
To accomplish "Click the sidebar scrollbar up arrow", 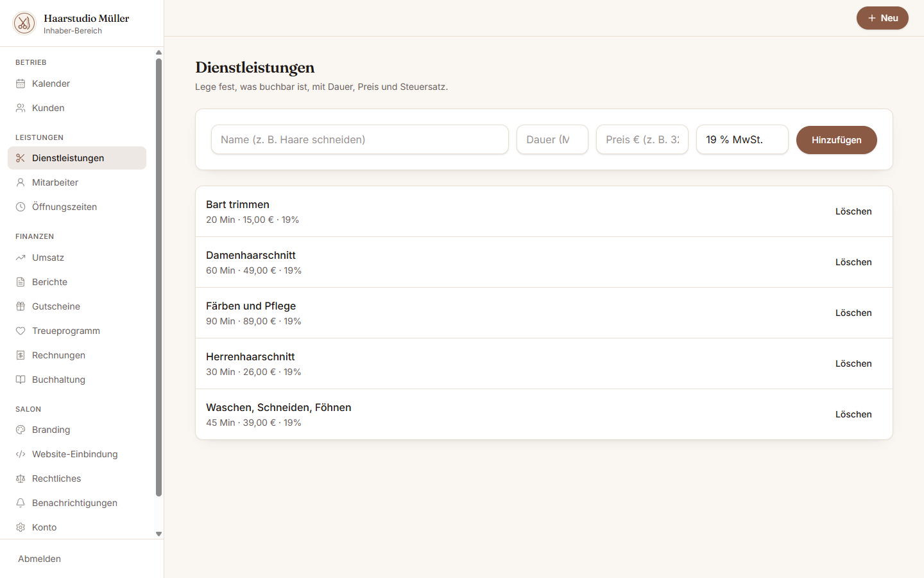I will coord(158,53).
